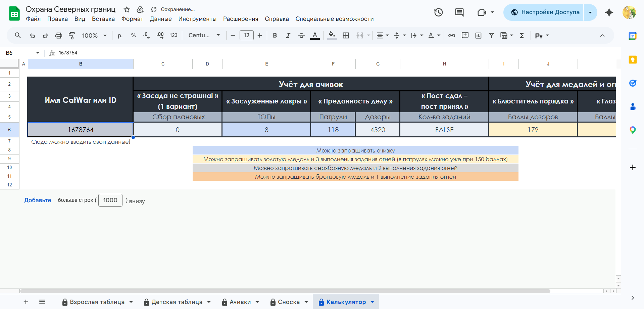
Task: Click the Insert link icon
Action: (x=452, y=36)
